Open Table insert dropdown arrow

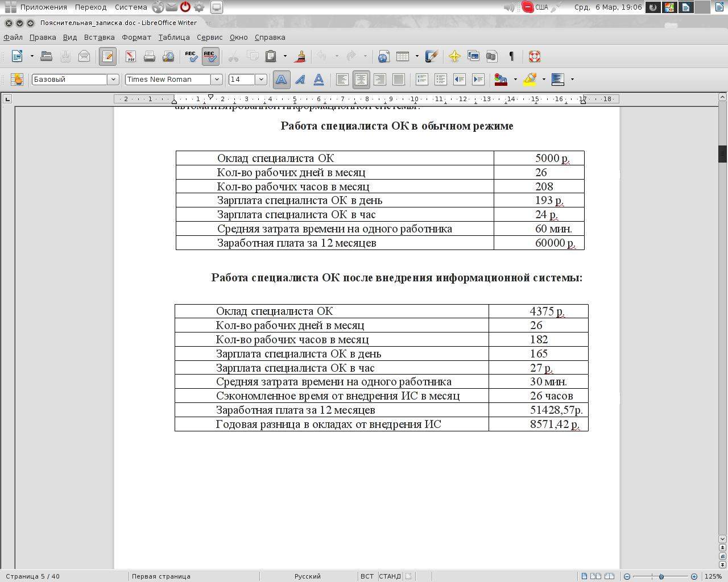[417, 56]
